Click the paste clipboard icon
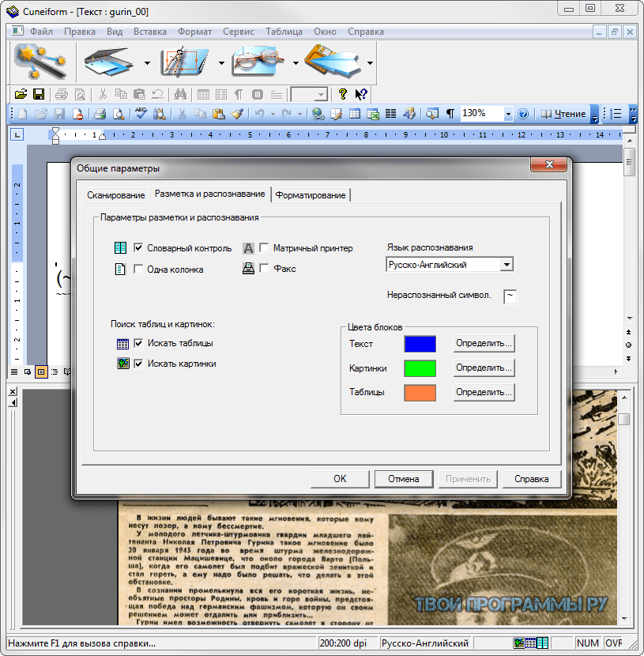This screenshot has height=656, width=644. (x=218, y=114)
